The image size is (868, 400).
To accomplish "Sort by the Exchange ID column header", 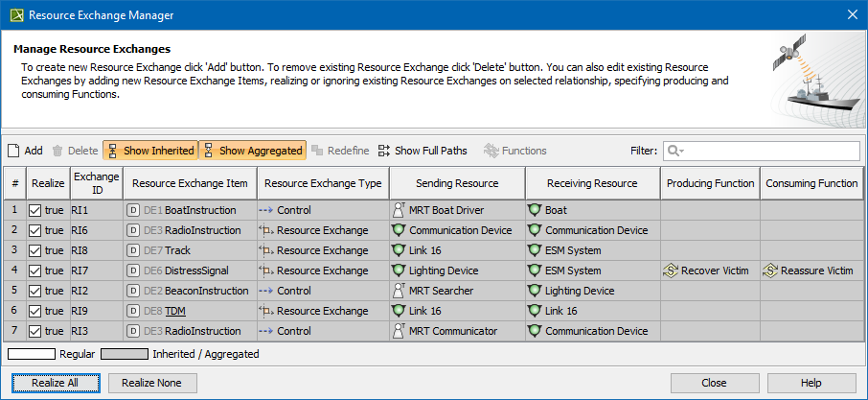I will click(x=96, y=183).
